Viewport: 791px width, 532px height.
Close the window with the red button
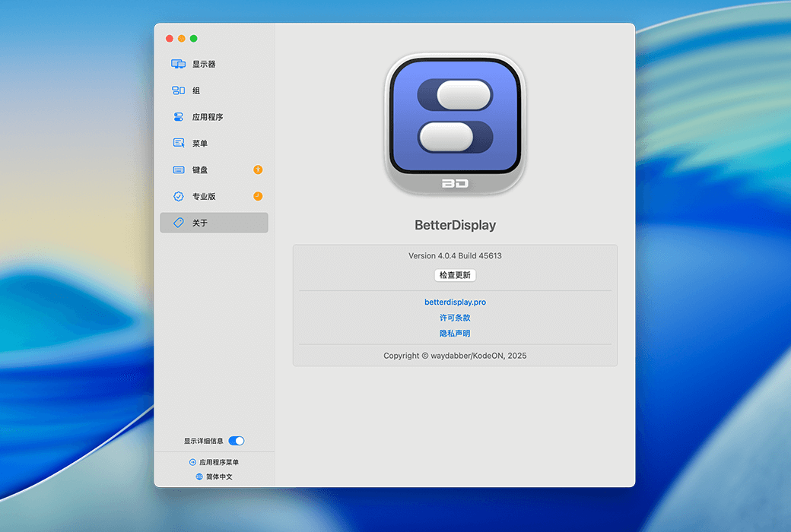[170, 39]
